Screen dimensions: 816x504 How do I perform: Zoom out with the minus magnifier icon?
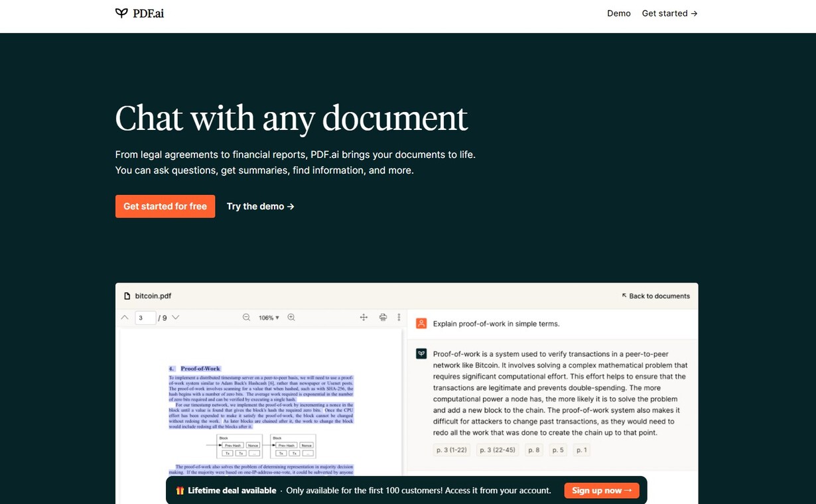pos(247,318)
